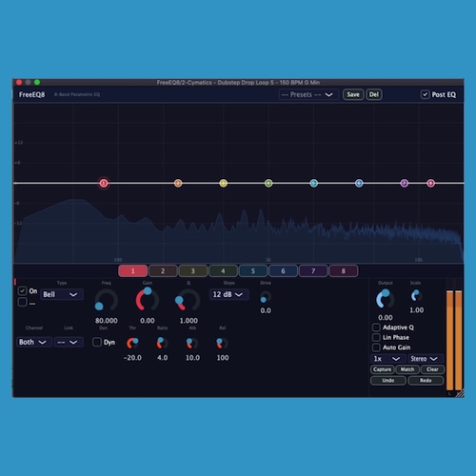Click the Q knob showing 1.000
Image resolution: width=476 pixels, height=476 pixels.
pyautogui.click(x=188, y=300)
